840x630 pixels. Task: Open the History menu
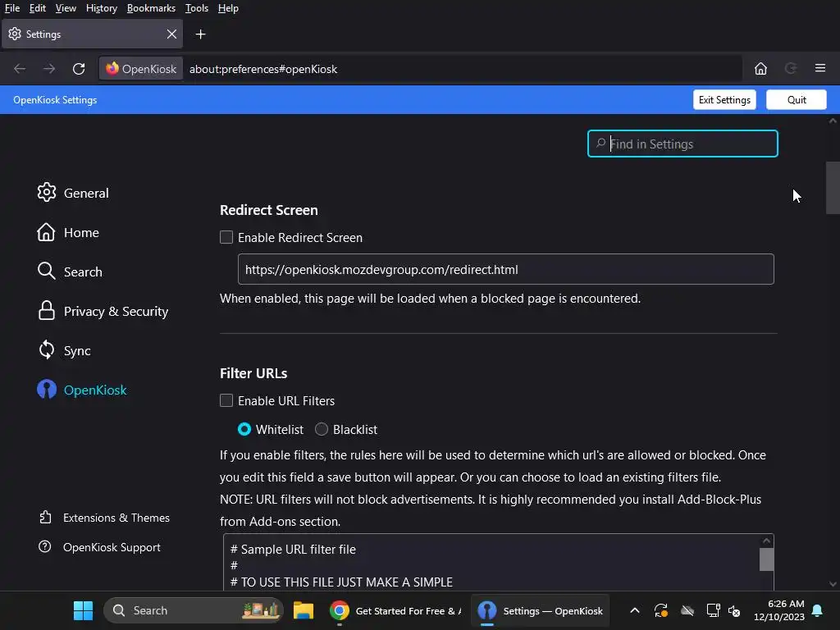pyautogui.click(x=101, y=8)
